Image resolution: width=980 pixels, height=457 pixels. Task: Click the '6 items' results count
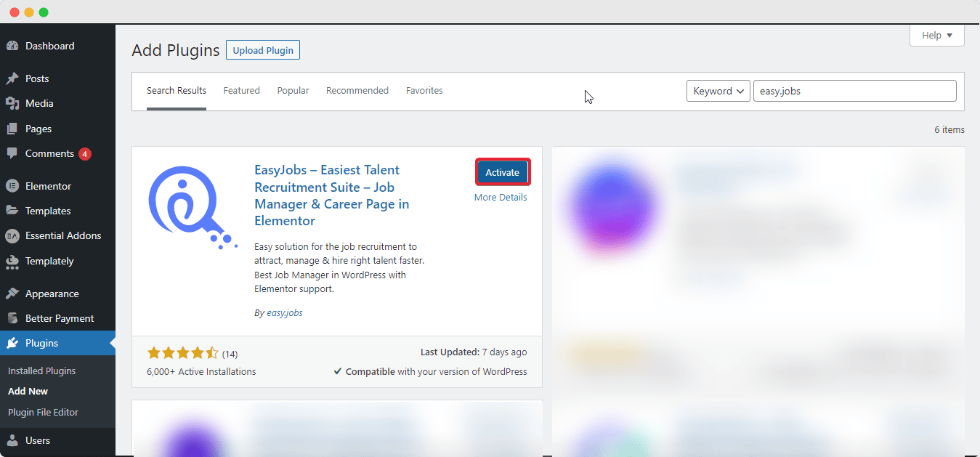pos(949,130)
